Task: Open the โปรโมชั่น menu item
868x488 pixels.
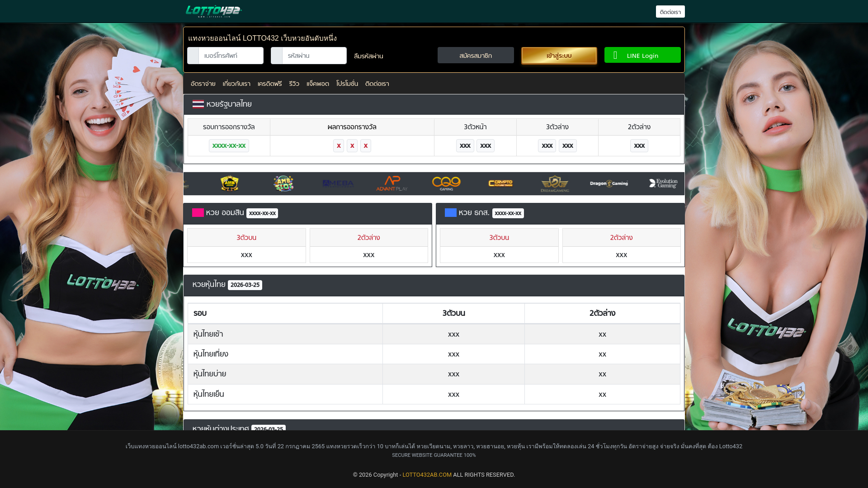Action: click(347, 84)
